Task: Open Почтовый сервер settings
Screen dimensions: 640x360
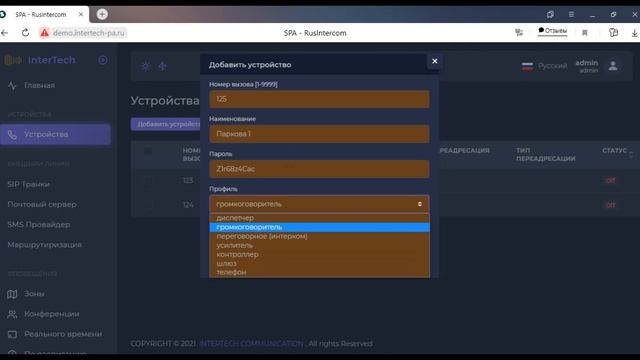Action: click(x=42, y=204)
